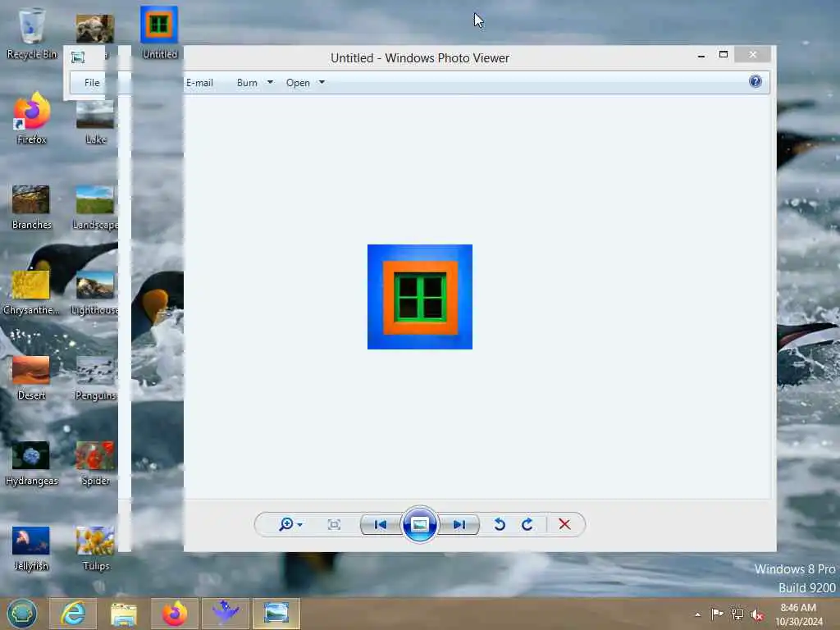
Task: Select the Branches desktop image
Action: [32, 207]
